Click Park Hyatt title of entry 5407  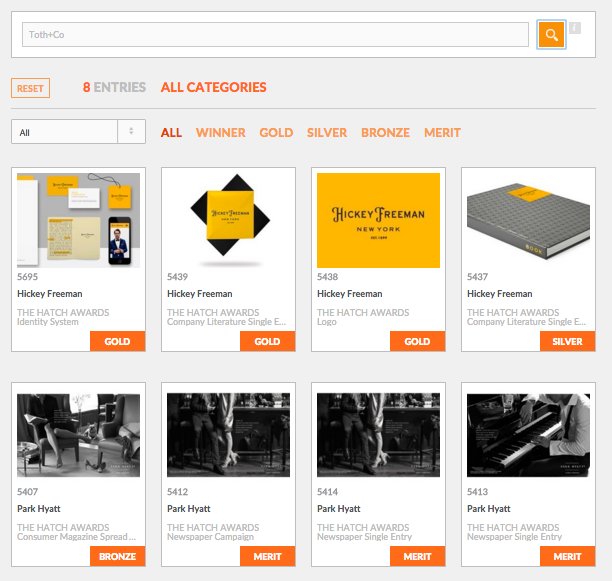39,509
